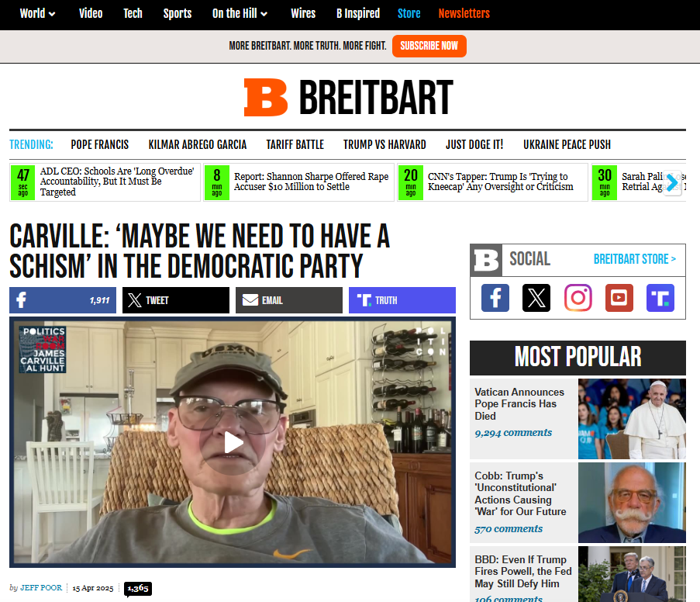Go to the Sports section
This screenshot has height=602, width=700.
point(178,13)
